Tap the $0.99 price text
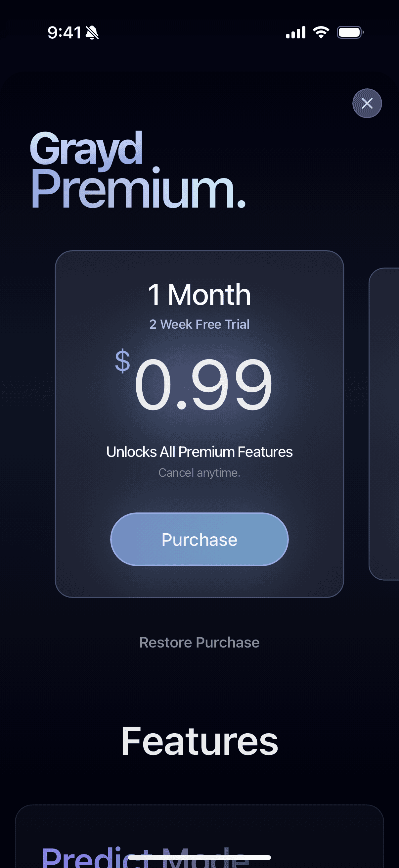Screen dimensions: 399x868 tap(194, 381)
